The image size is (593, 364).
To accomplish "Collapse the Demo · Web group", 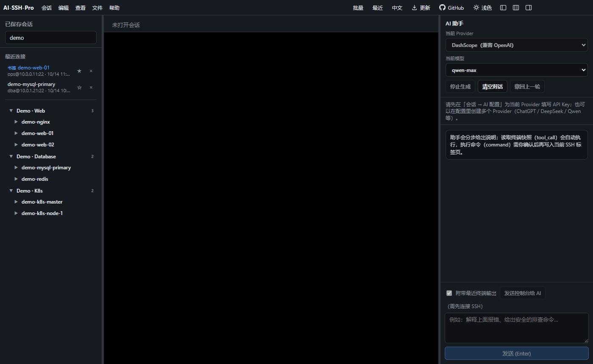I will point(11,110).
